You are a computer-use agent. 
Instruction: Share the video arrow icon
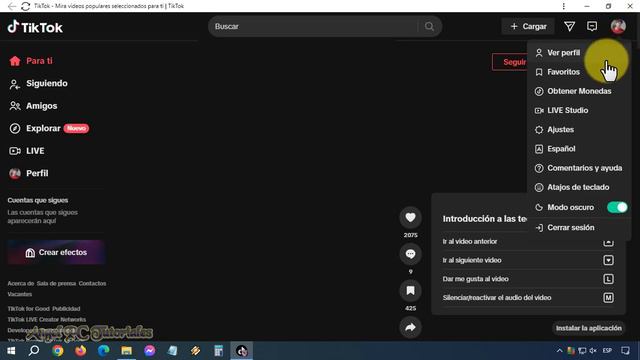[x=410, y=327]
